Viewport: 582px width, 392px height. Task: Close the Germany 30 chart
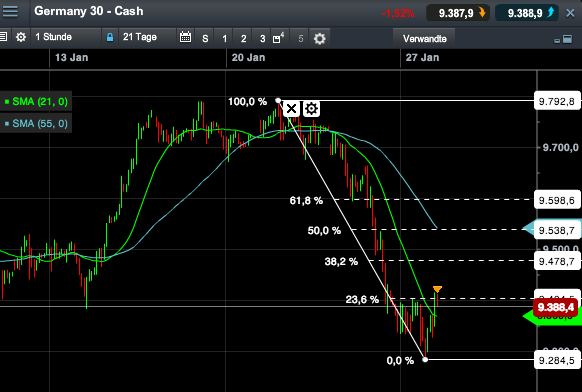point(570,13)
